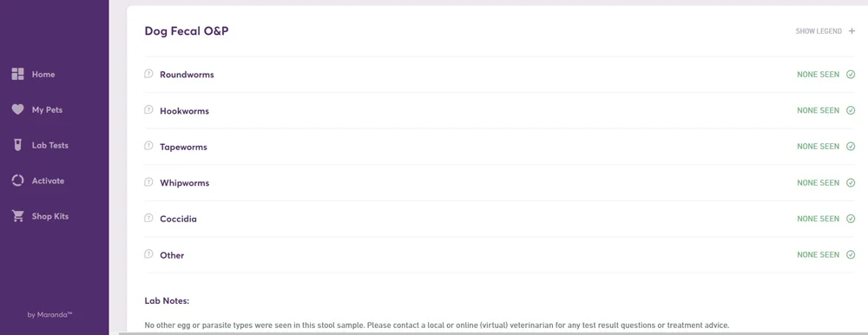Viewport: 868px width, 335px height.
Task: Go to Lab Tests menu item
Action: point(49,146)
